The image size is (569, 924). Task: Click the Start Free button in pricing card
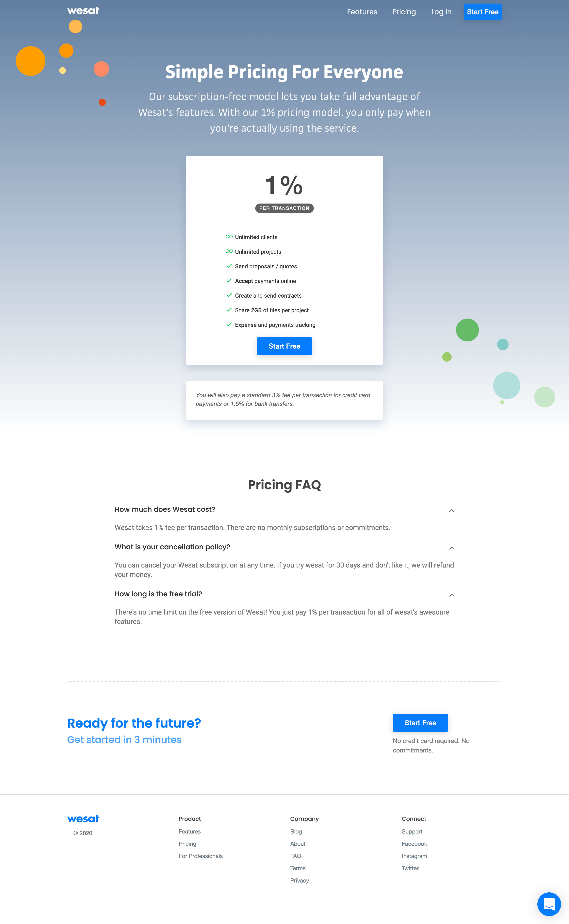coord(284,346)
